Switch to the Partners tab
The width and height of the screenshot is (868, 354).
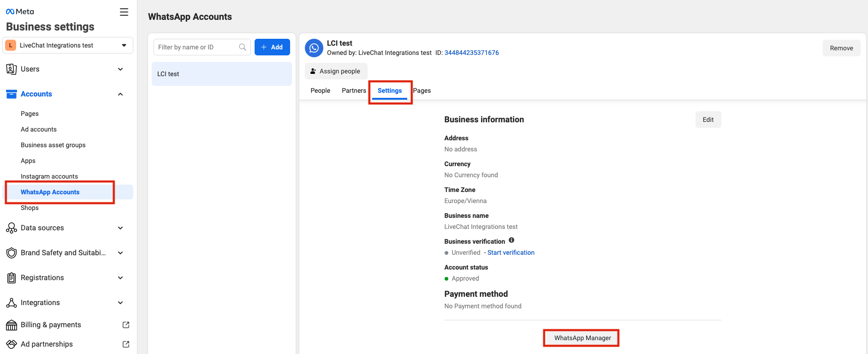coord(354,90)
